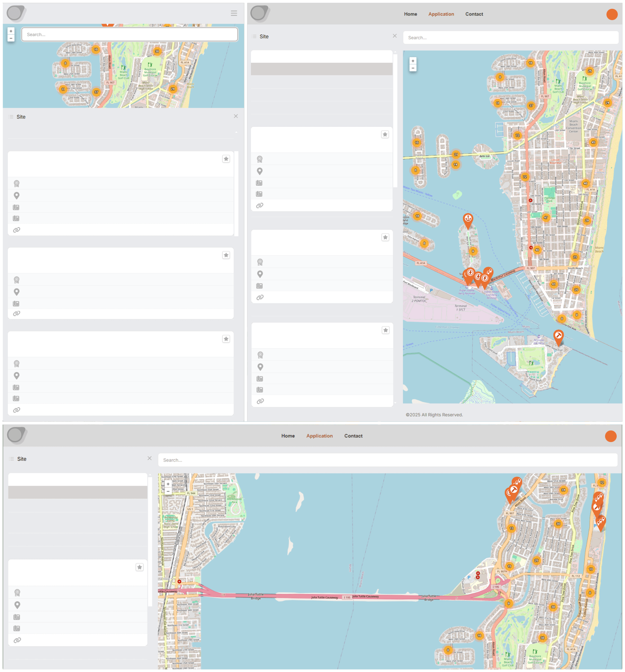Select the highlighted gray row in bottom list
Viewport: 625px width, 672px height.
pos(78,492)
